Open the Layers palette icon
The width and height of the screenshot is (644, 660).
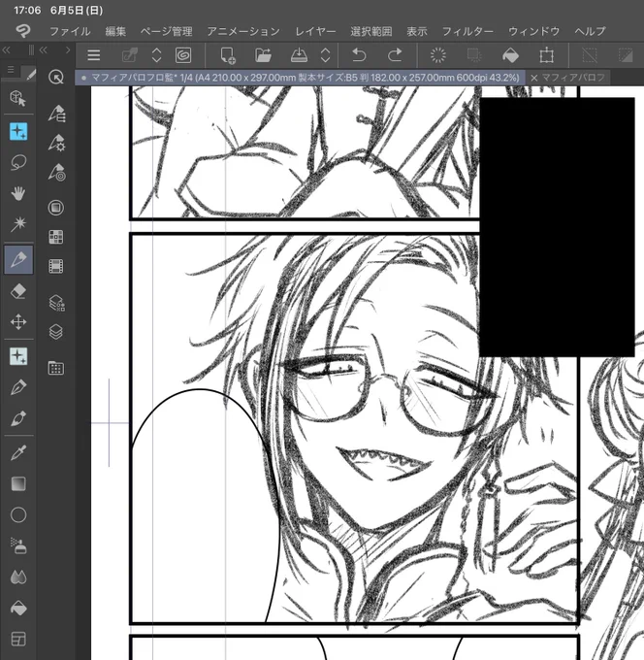pos(56,332)
